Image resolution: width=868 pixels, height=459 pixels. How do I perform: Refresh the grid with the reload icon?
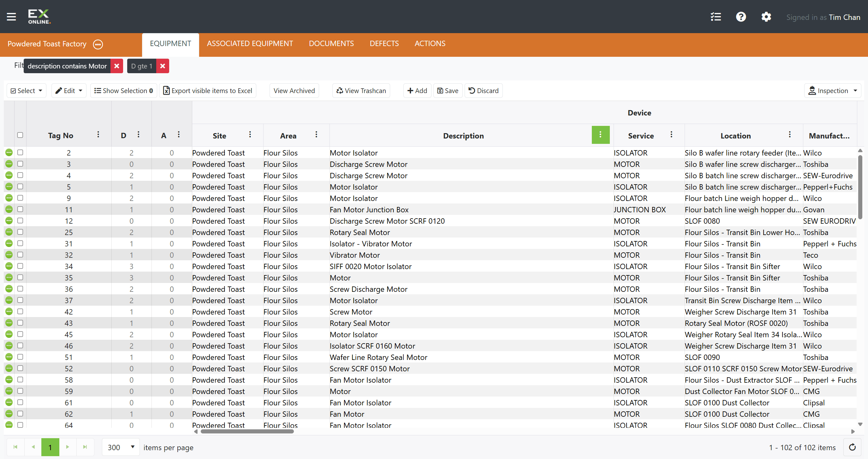click(852, 447)
